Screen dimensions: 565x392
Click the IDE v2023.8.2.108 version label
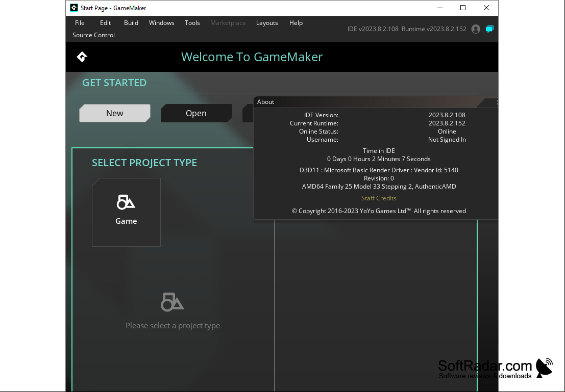coord(373,29)
